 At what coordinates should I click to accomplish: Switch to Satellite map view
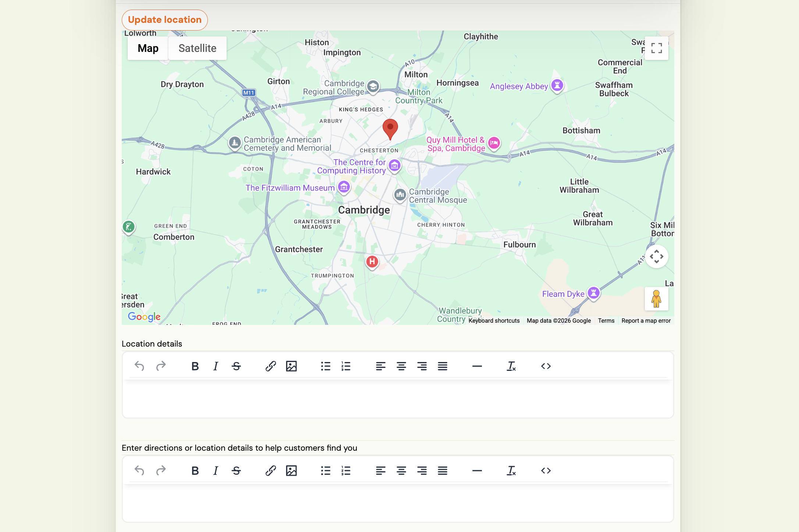click(x=197, y=48)
